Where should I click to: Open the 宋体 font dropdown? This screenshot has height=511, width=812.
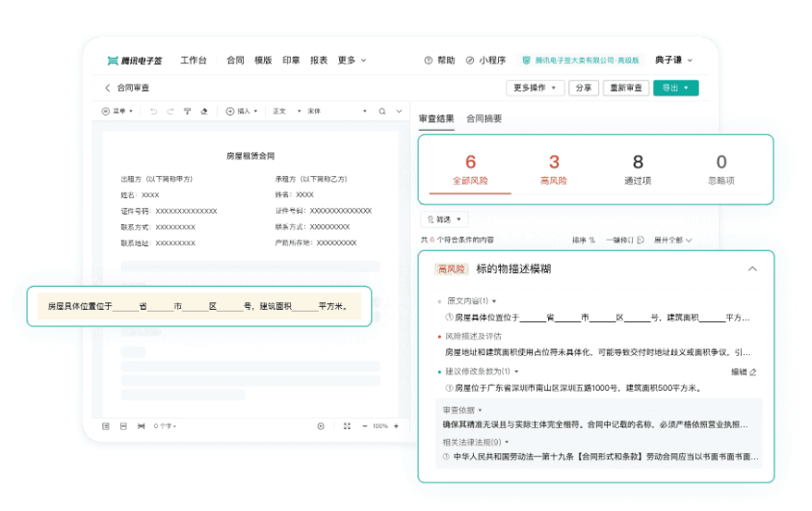click(x=337, y=112)
